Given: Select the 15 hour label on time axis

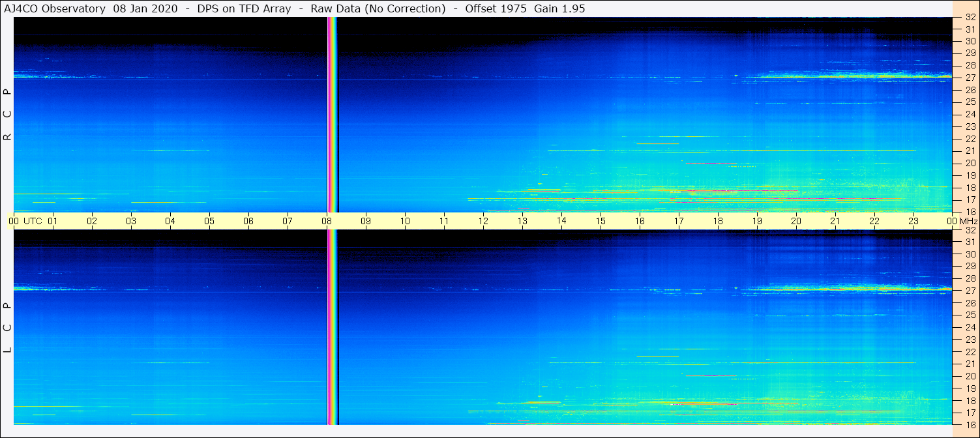Looking at the screenshot, I should [x=601, y=221].
